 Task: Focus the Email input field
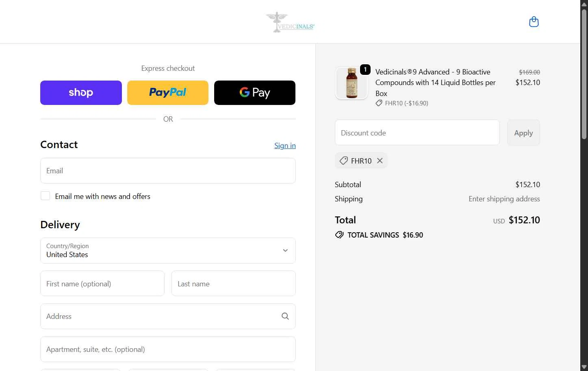click(x=168, y=171)
